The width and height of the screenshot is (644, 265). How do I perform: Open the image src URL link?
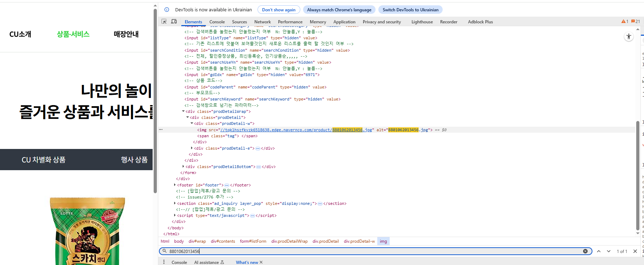[x=296, y=130]
